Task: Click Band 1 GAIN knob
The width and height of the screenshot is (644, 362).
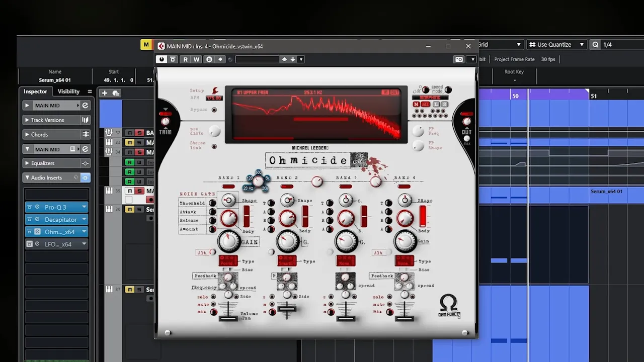Action: click(x=228, y=241)
